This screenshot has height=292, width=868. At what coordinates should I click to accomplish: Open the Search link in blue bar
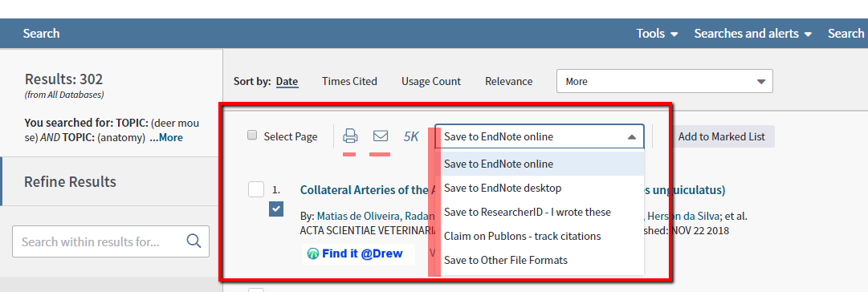click(x=41, y=33)
